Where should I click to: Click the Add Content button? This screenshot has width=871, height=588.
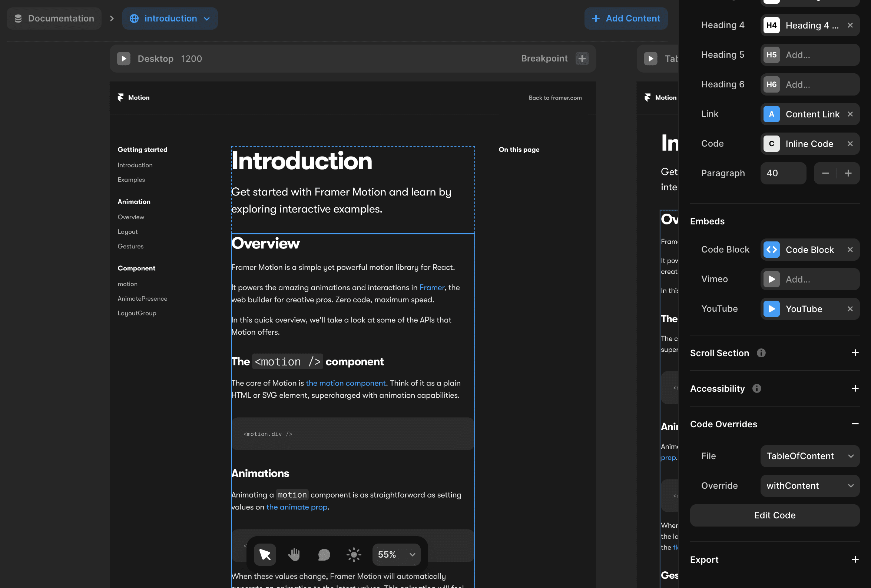tap(626, 19)
